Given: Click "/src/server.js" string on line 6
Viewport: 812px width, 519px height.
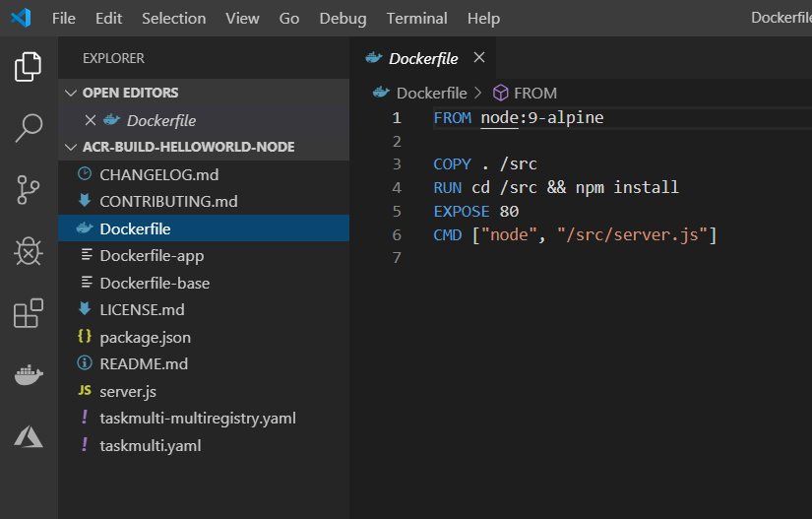Looking at the screenshot, I should point(632,234).
